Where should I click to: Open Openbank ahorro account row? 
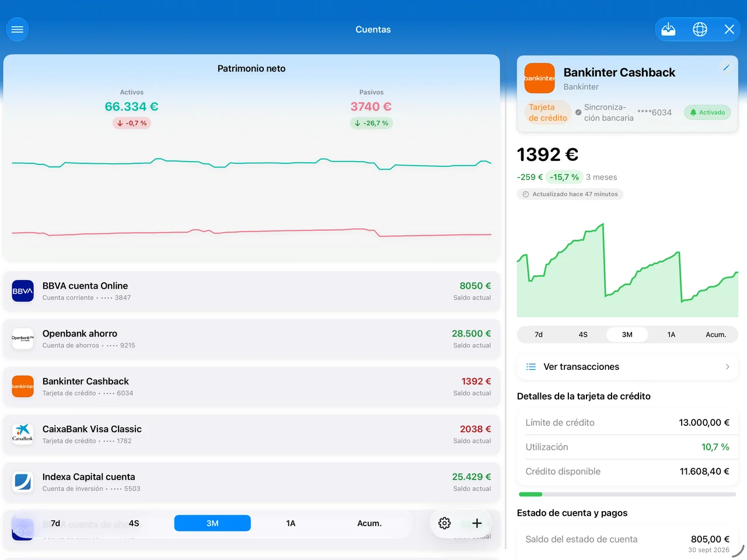(x=252, y=339)
